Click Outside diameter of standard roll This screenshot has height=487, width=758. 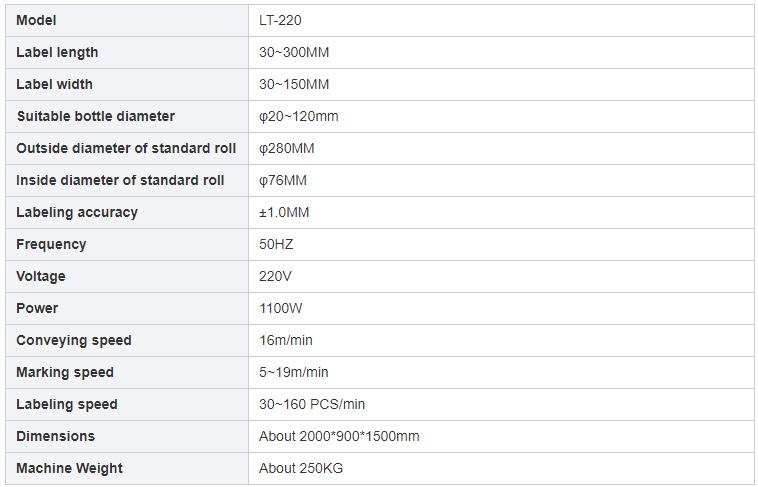coord(126,148)
